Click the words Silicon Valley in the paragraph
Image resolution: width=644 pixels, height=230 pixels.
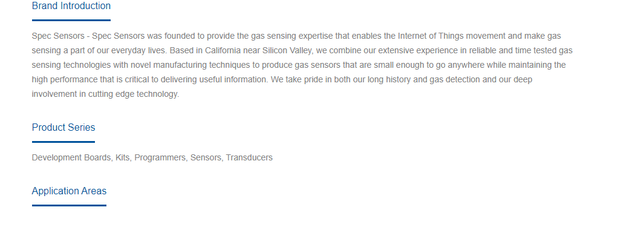pos(287,51)
